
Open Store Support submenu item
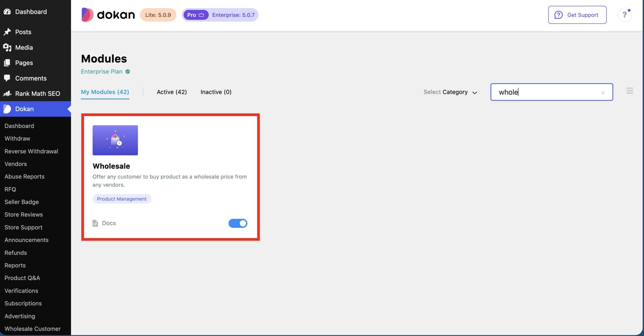coord(23,227)
